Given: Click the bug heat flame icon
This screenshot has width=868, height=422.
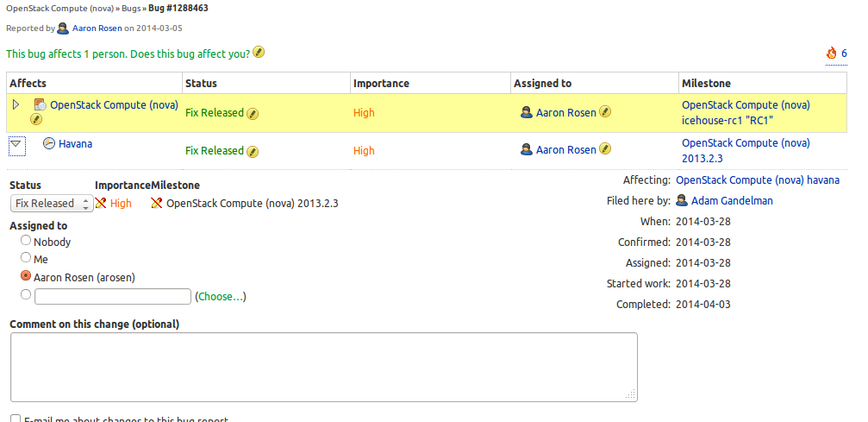Looking at the screenshot, I should click(x=832, y=54).
